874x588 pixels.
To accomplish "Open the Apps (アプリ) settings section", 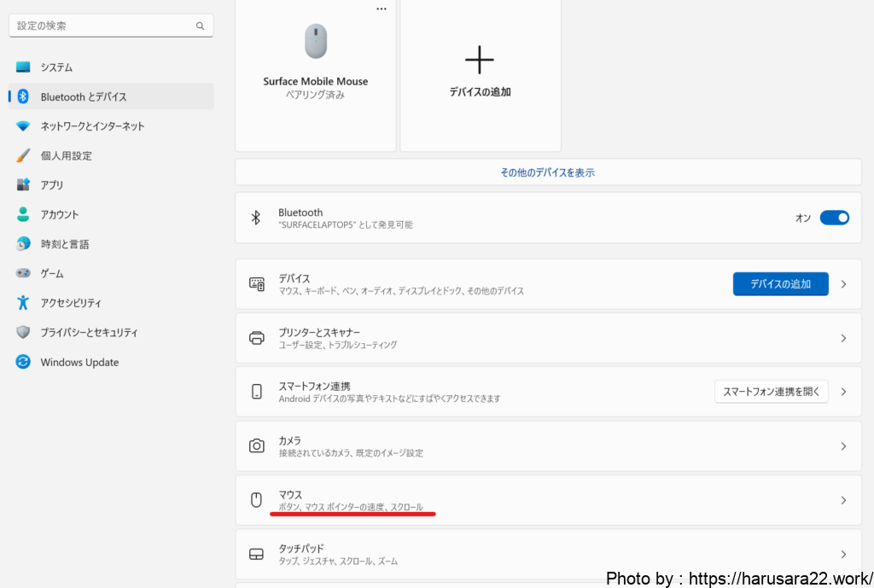I will [52, 185].
